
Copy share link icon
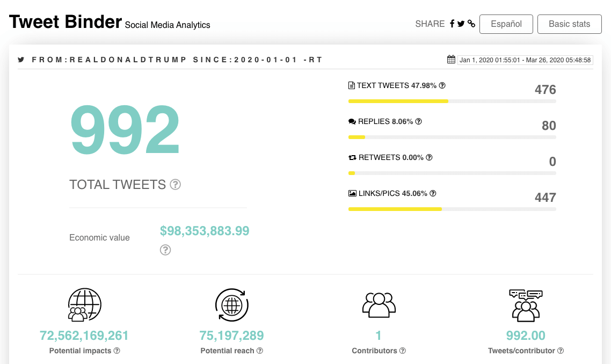[471, 24]
